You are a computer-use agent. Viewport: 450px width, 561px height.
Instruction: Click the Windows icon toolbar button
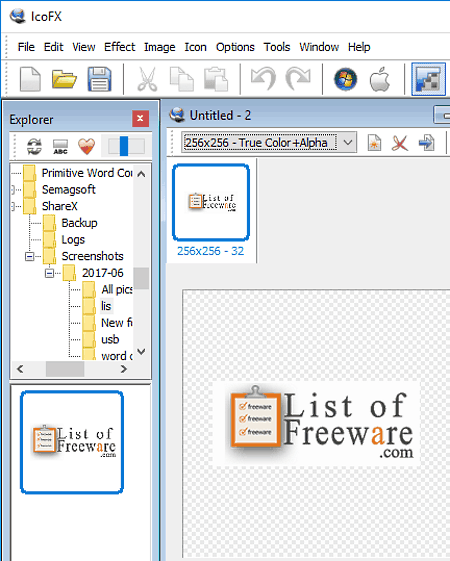tap(346, 79)
